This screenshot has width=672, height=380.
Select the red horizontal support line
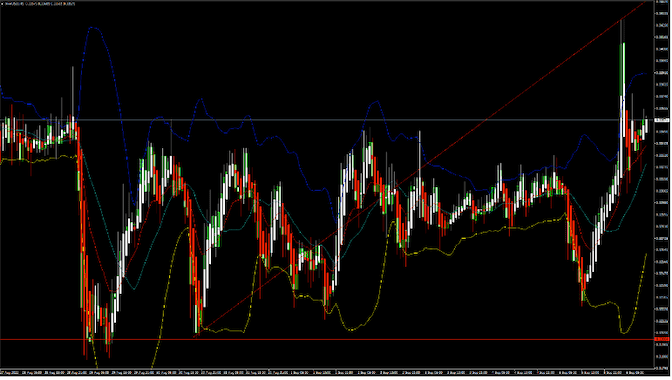pos(326,340)
